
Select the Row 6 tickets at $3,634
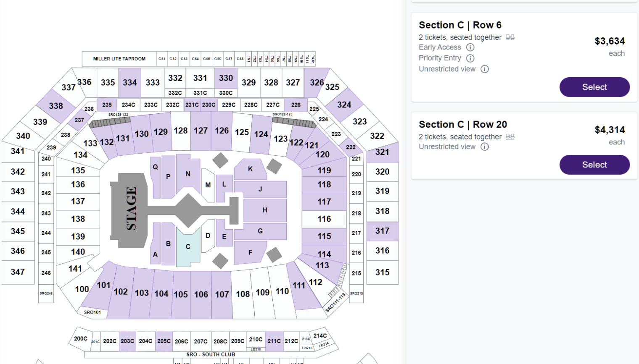[594, 87]
